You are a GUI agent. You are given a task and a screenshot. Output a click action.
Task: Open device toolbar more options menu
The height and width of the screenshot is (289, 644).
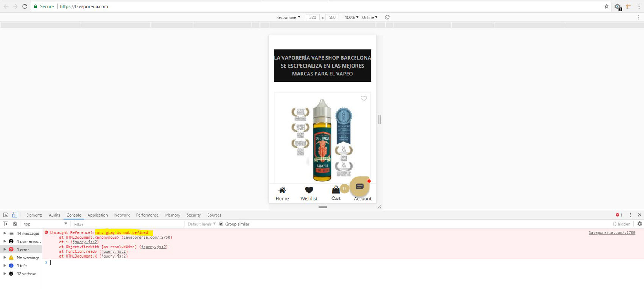tap(639, 17)
